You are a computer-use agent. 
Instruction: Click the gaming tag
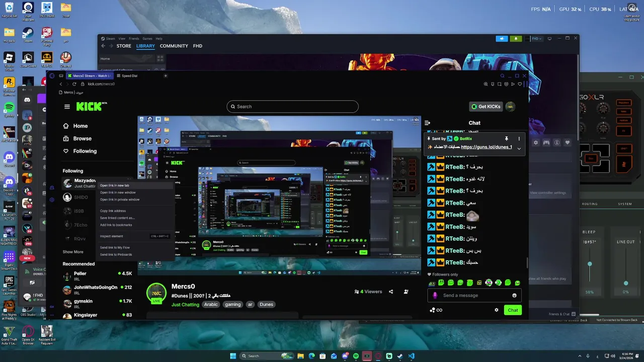pyautogui.click(x=233, y=305)
